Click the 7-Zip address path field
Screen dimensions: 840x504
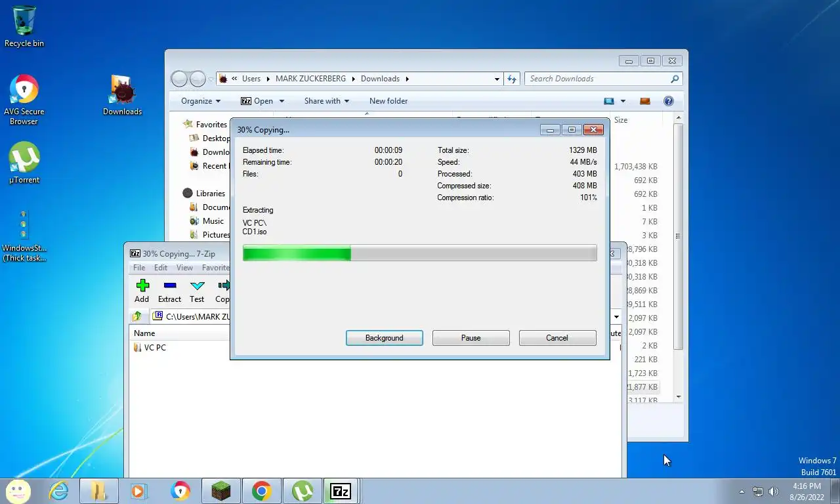tap(191, 316)
